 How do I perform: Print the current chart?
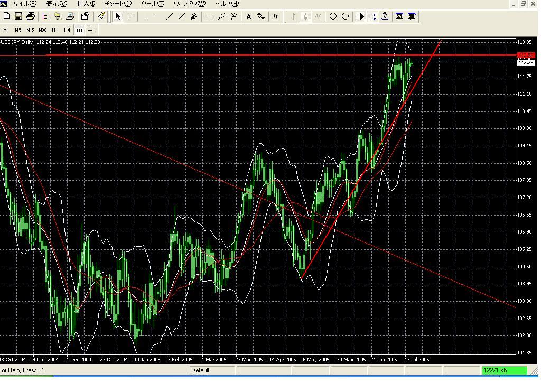click(31, 16)
